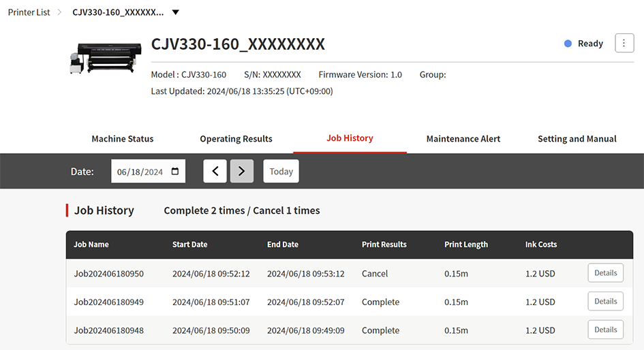Image resolution: width=644 pixels, height=350 pixels.
Task: Open the calendar picker icon in date field
Action: tap(176, 172)
